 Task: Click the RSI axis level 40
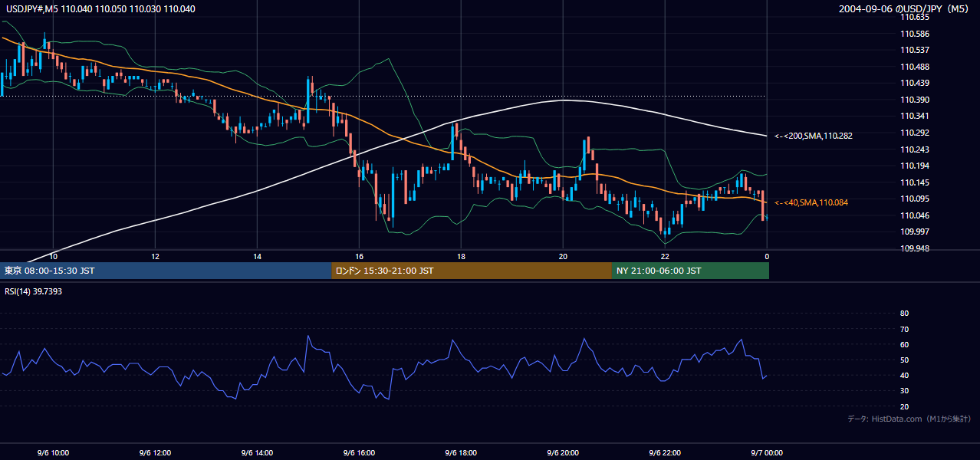point(904,375)
